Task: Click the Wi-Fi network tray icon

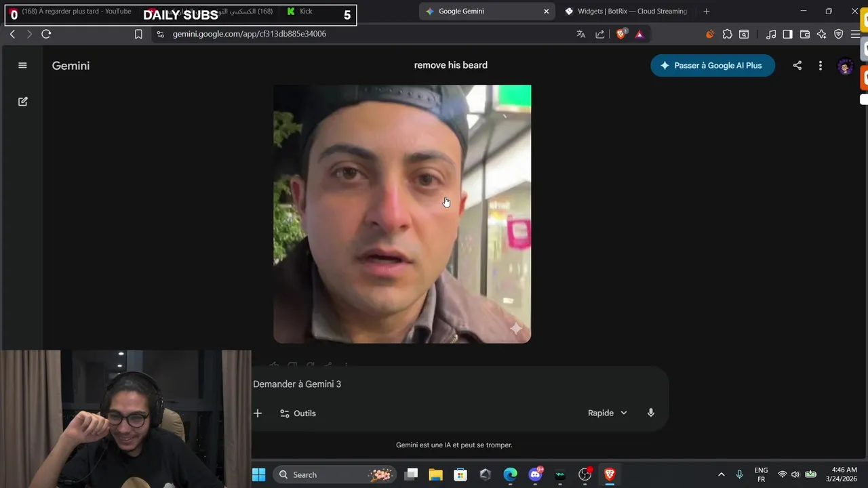Action: pyautogui.click(x=783, y=474)
